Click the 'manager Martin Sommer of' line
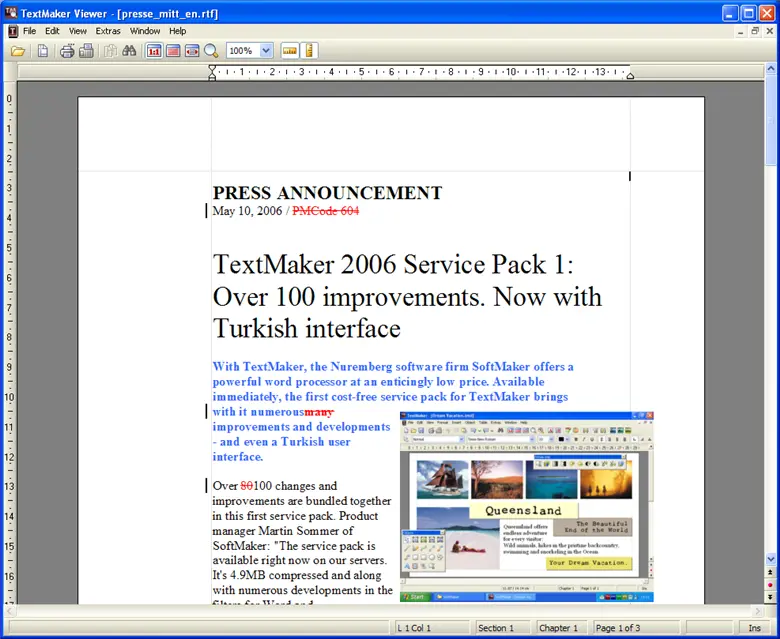Screen dimensions: 780x639 pyautogui.click(x=283, y=531)
